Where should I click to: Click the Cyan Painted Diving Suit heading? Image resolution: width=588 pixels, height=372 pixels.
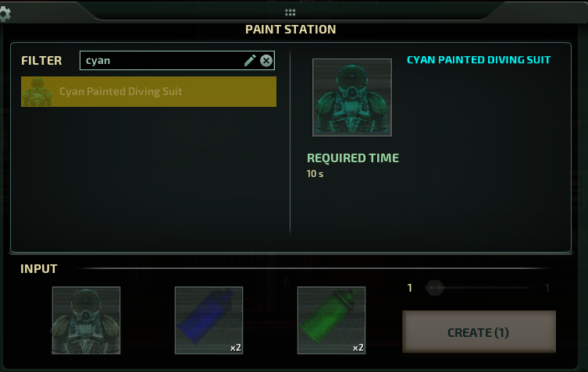(x=479, y=60)
